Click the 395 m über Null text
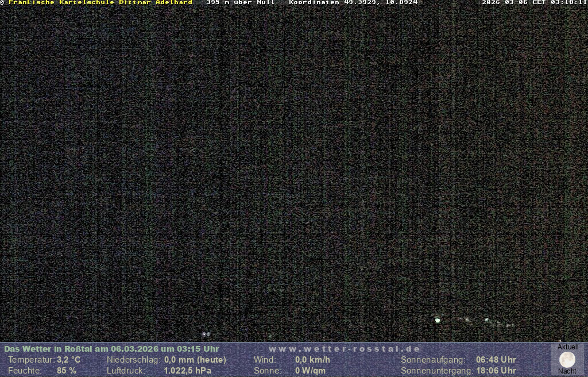The width and height of the screenshot is (588, 377). (x=241, y=3)
